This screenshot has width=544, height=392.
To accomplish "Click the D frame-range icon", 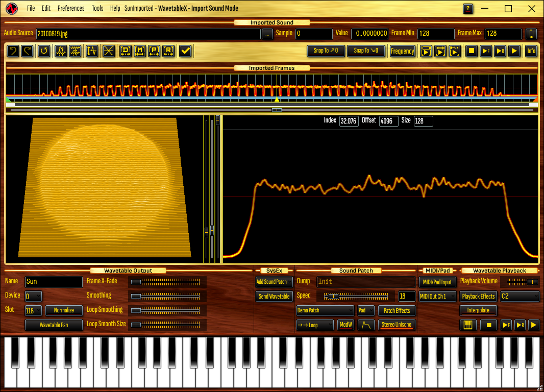I will [x=125, y=51].
